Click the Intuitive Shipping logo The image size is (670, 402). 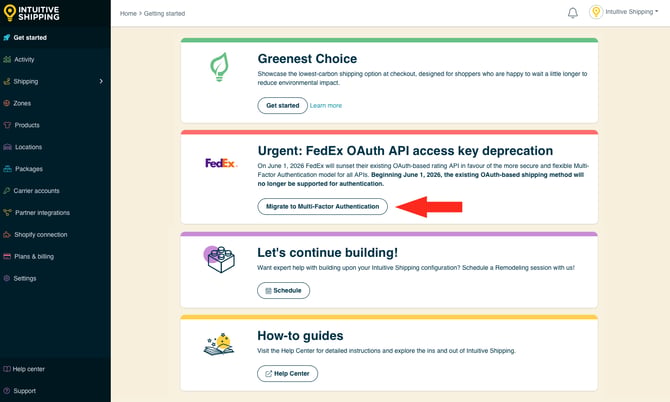click(31, 13)
